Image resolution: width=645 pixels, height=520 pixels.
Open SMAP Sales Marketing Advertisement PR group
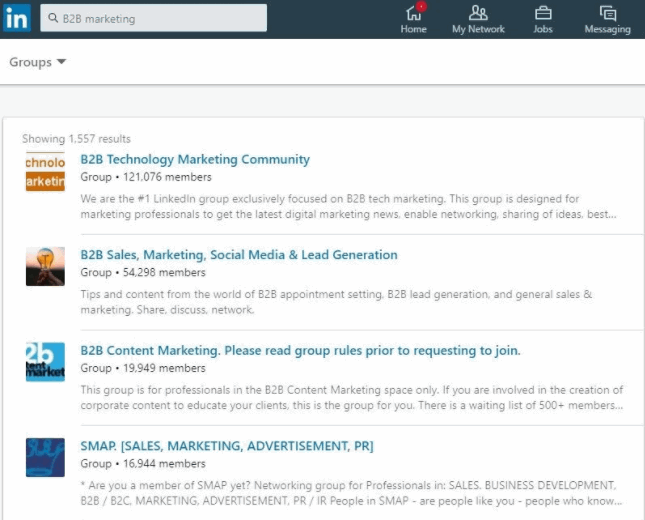click(227, 446)
